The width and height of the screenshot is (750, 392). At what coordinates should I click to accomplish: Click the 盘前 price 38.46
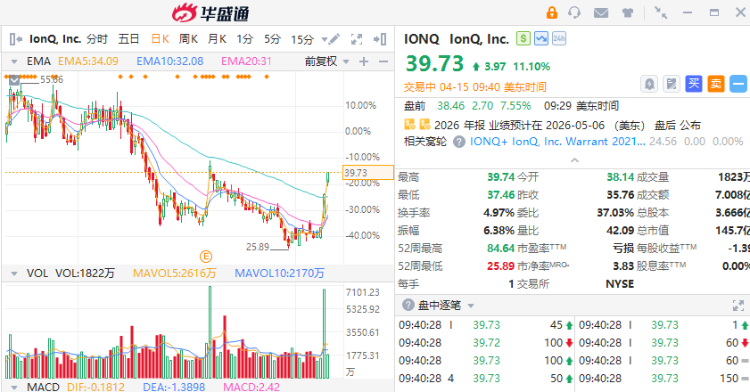pyautogui.click(x=451, y=106)
